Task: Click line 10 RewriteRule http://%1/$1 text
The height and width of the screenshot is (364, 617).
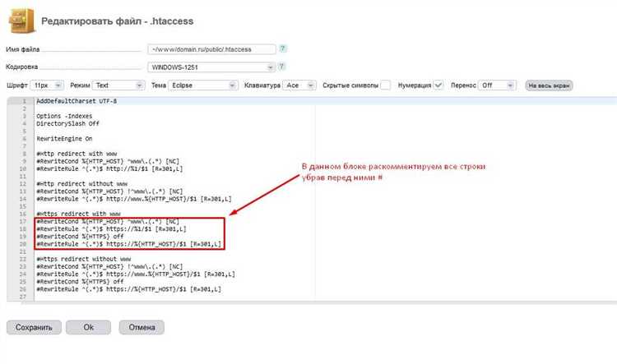Action: [x=109, y=169]
